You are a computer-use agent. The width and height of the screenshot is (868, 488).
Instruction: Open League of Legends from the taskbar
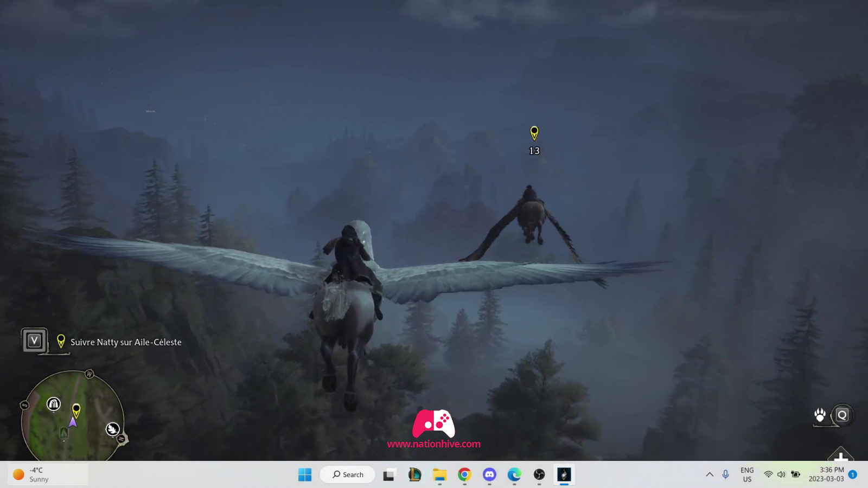coord(414,474)
